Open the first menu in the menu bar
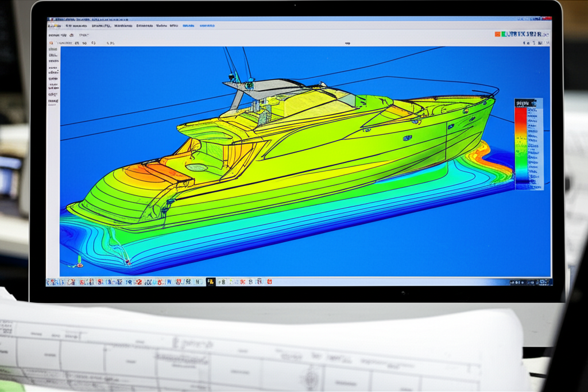The width and height of the screenshot is (588, 392). click(x=56, y=26)
